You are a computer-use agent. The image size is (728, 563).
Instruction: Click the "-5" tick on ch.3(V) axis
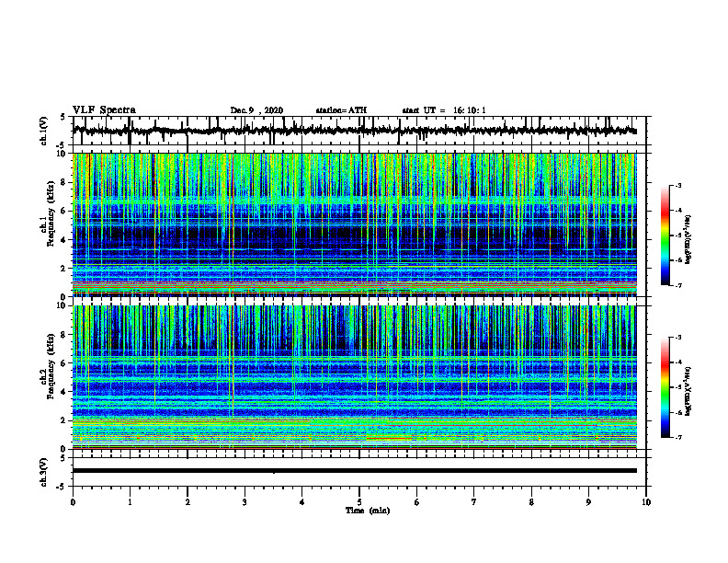pyautogui.click(x=62, y=487)
